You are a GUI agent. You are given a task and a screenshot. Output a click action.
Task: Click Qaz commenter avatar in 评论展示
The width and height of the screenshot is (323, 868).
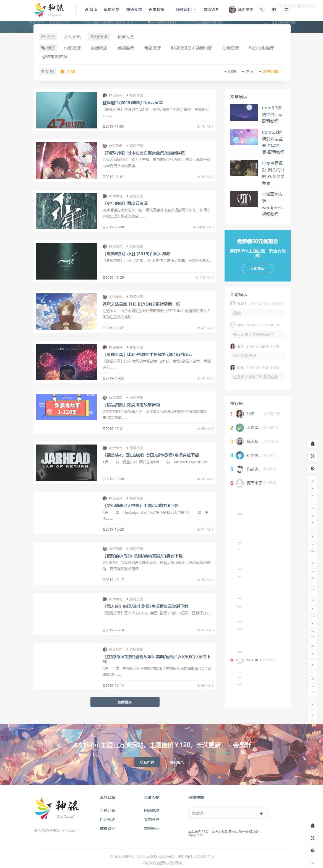click(x=233, y=325)
